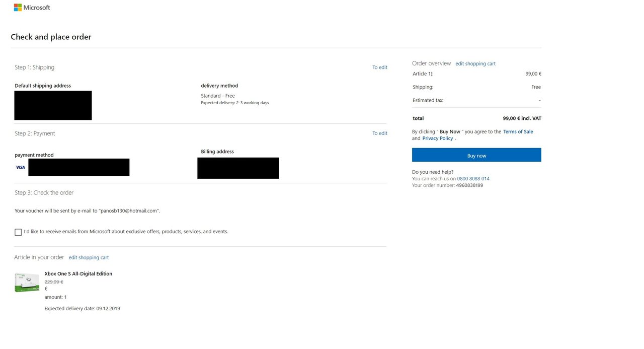Select the order number 4960838199
Screen dimensions: 644x349
tap(469, 185)
